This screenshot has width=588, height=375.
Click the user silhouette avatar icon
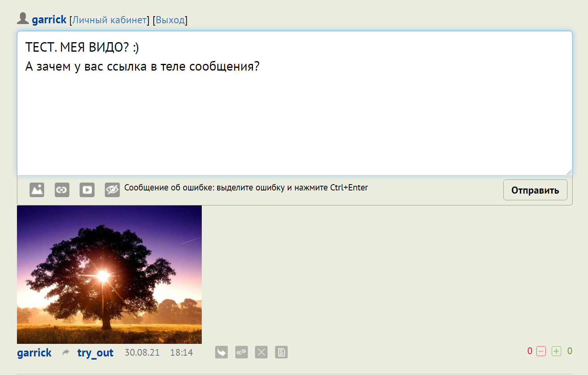pyautogui.click(x=23, y=19)
